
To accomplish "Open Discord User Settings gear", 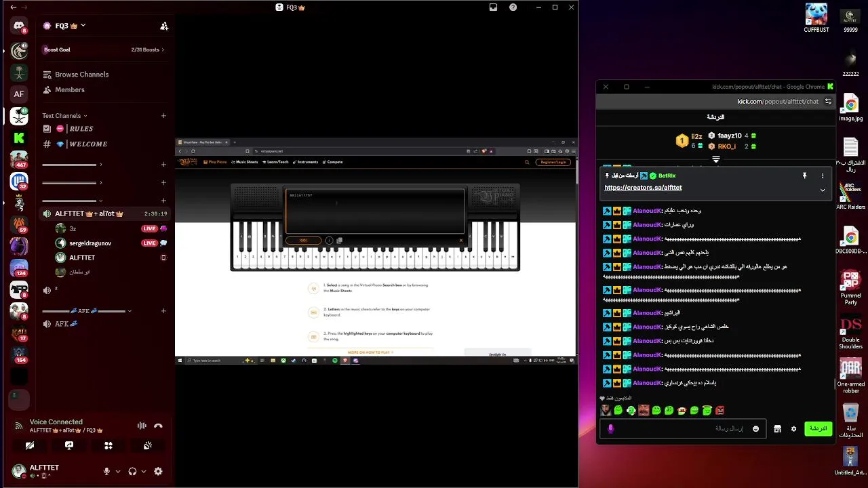I will pyautogui.click(x=158, y=472).
